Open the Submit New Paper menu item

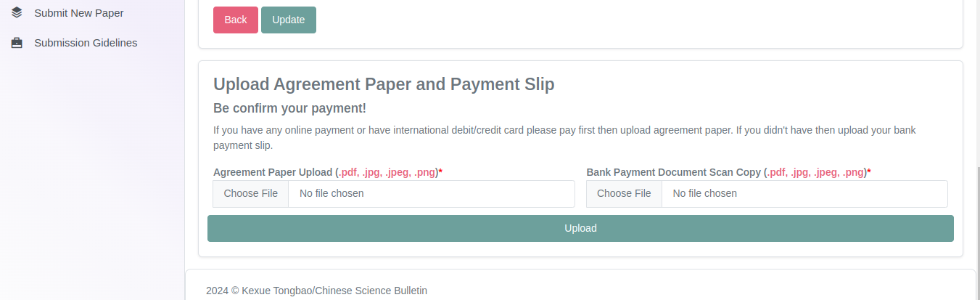point(78,13)
